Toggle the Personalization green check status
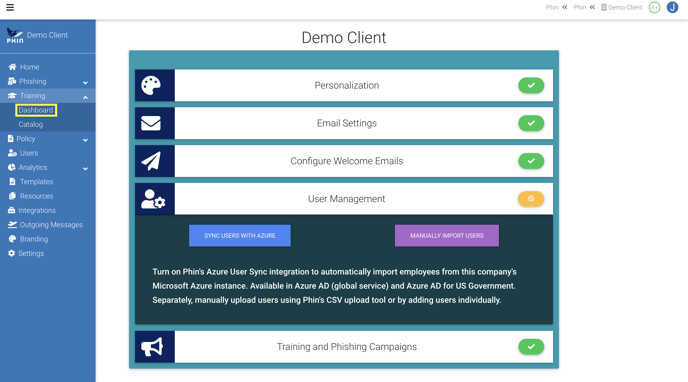The width and height of the screenshot is (688, 382). pyautogui.click(x=531, y=86)
